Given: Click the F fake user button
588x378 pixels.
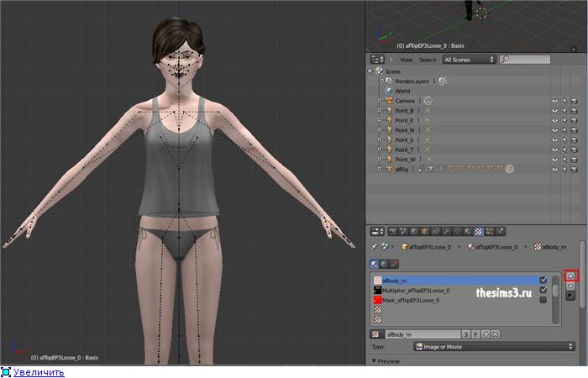Looking at the screenshot, I should [x=475, y=334].
